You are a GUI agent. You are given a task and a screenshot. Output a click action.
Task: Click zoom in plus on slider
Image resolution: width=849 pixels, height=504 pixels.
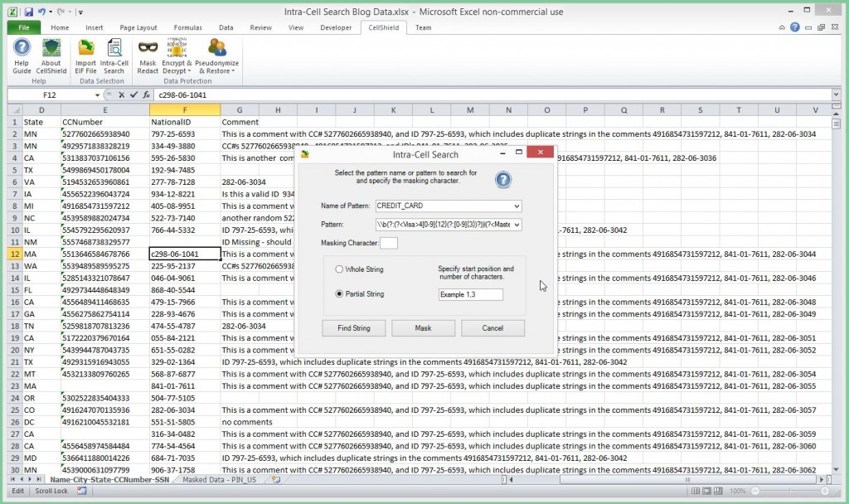pyautogui.click(x=825, y=491)
